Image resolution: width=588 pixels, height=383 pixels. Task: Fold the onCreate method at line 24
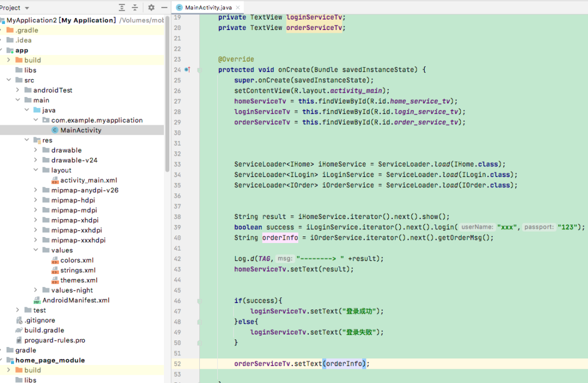click(x=199, y=70)
